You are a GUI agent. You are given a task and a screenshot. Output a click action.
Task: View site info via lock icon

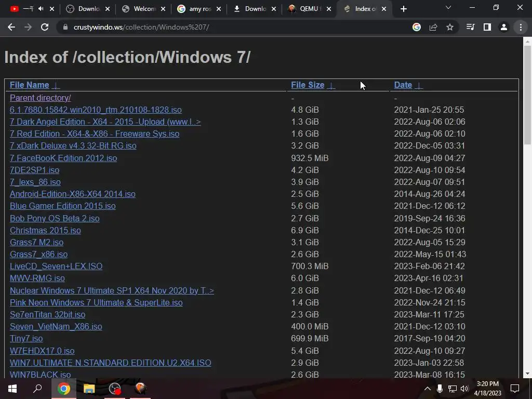pyautogui.click(x=65, y=27)
